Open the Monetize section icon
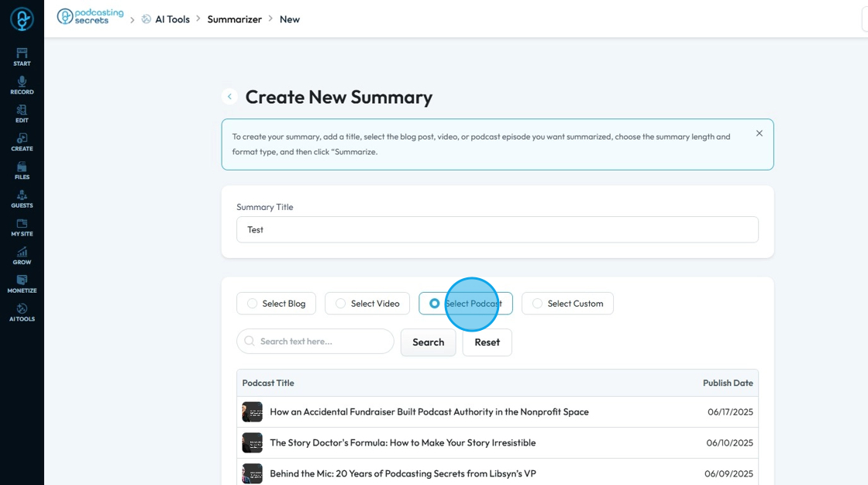This screenshot has height=485, width=868. [22, 284]
